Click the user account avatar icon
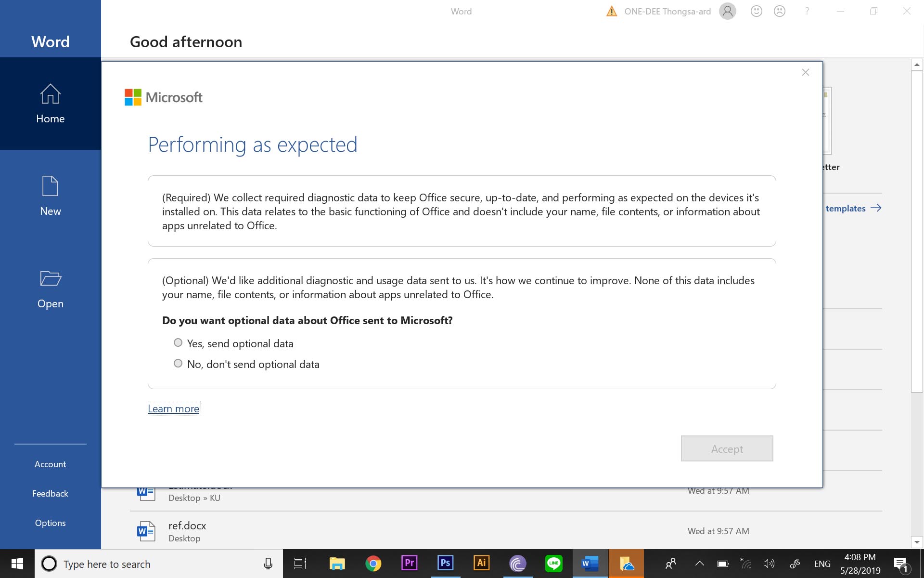This screenshot has height=578, width=924. coord(727,11)
